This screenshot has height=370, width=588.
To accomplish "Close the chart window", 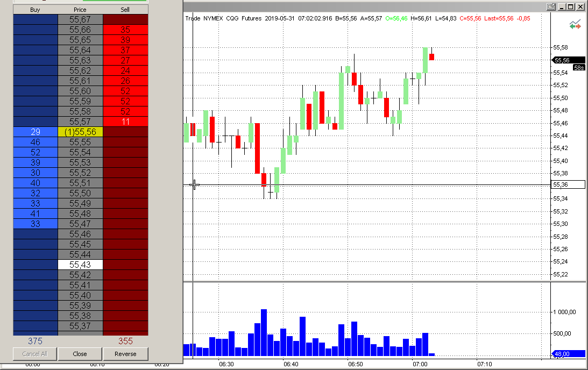I will click(x=580, y=7).
